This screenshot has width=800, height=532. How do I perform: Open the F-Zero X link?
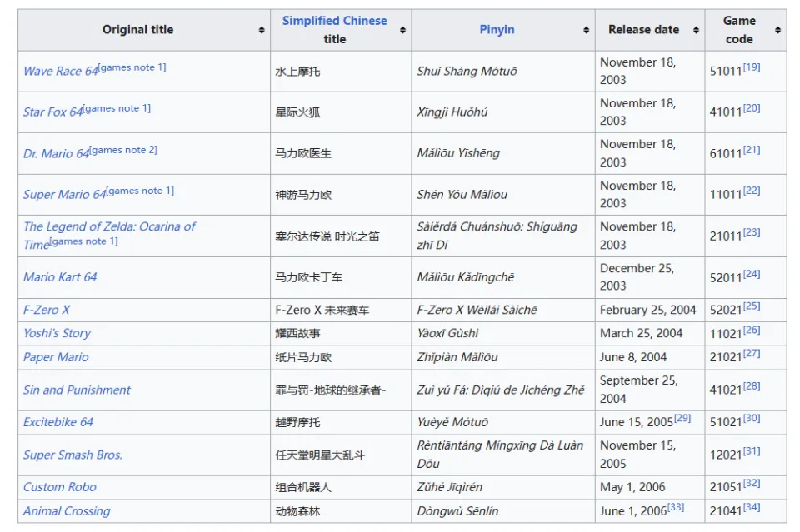point(47,310)
